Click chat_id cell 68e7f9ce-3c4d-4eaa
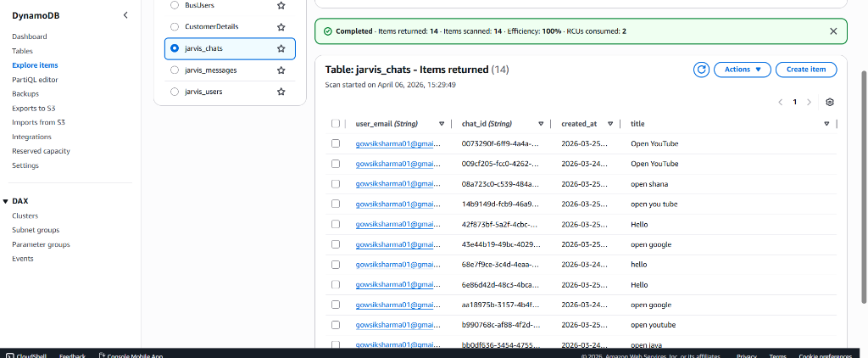Image resolution: width=868 pixels, height=358 pixels. 500,265
